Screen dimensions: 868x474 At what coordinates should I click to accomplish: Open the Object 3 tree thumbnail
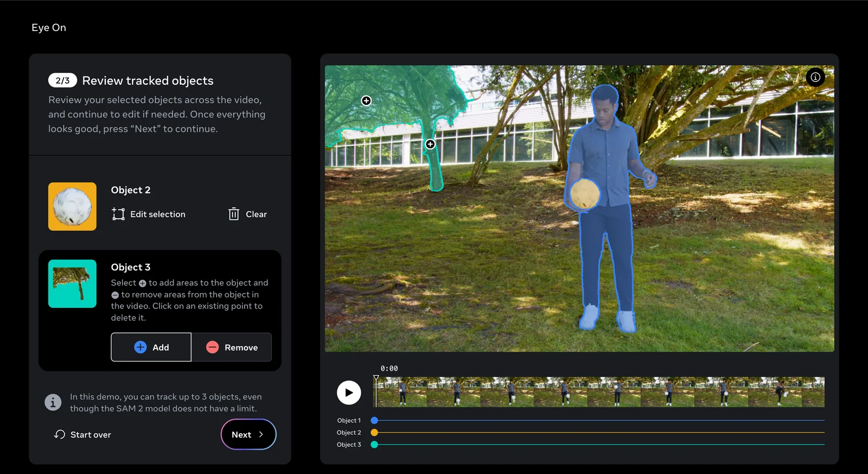click(72, 283)
